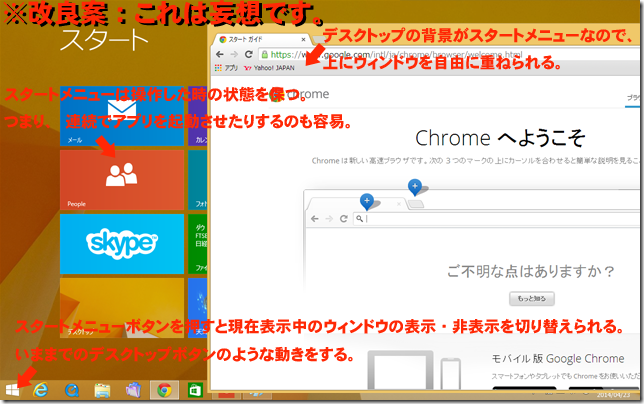Image resolution: width=644 pixels, height=404 pixels.
Task: Select the スタート ガイド tab in Chrome
Action: (259, 39)
